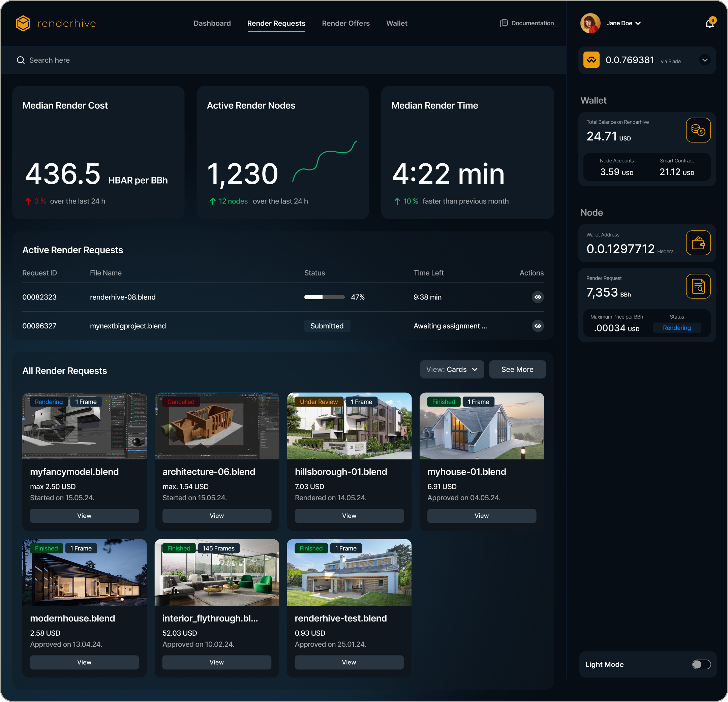Open the Wallet tab

click(x=397, y=23)
